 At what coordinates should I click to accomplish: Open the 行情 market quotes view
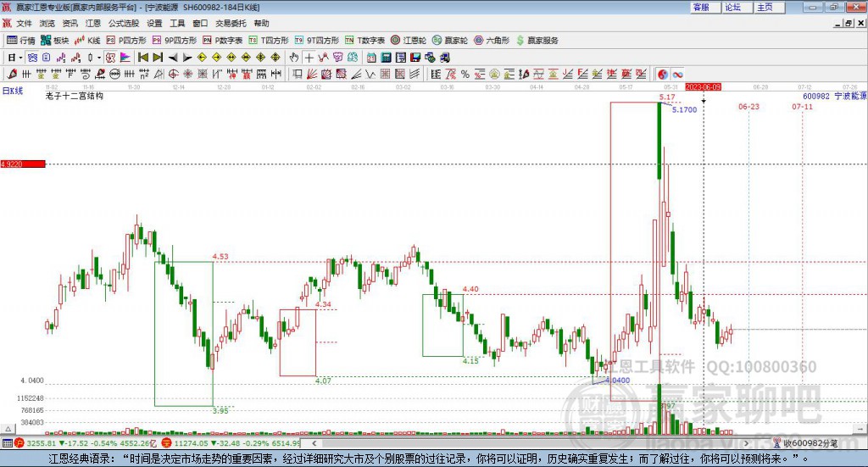[21, 41]
